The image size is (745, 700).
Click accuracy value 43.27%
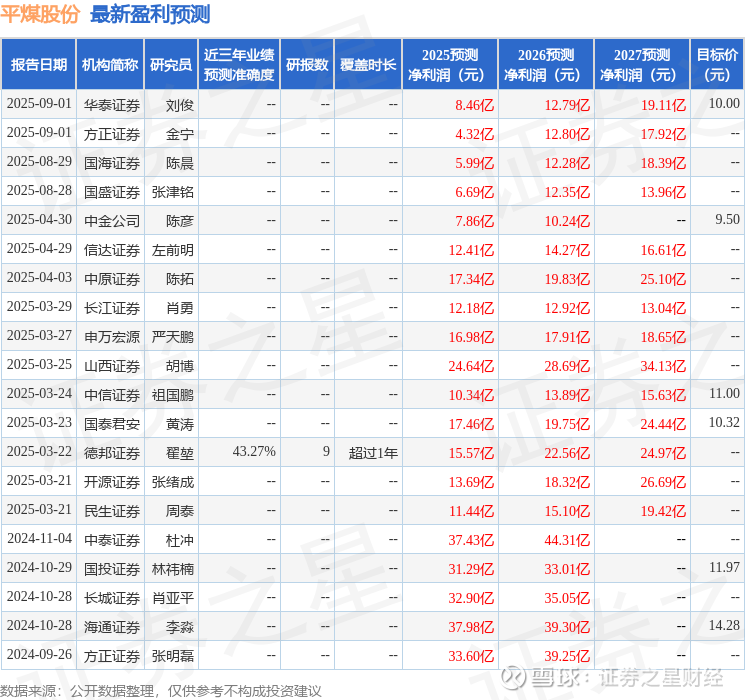point(254,451)
